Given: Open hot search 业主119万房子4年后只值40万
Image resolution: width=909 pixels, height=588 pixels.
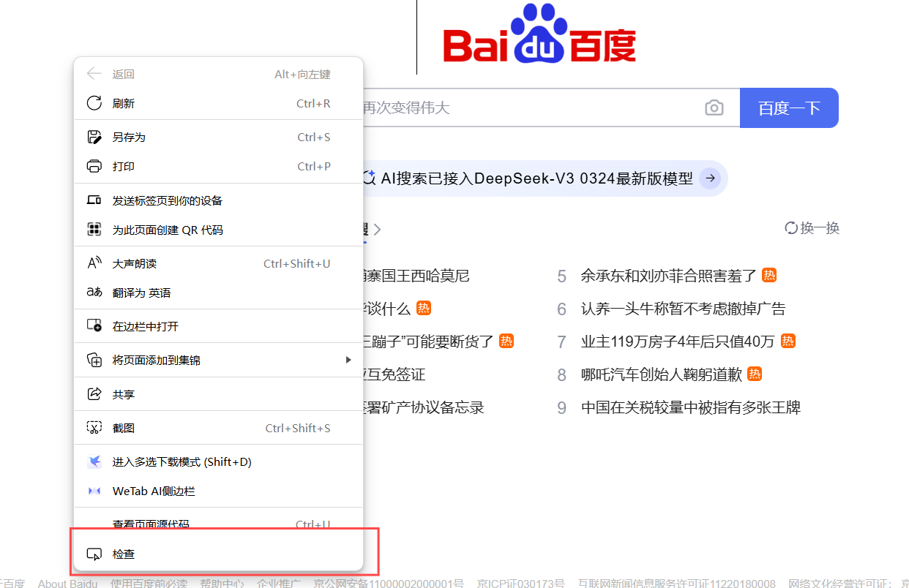Looking at the screenshot, I should point(678,342).
